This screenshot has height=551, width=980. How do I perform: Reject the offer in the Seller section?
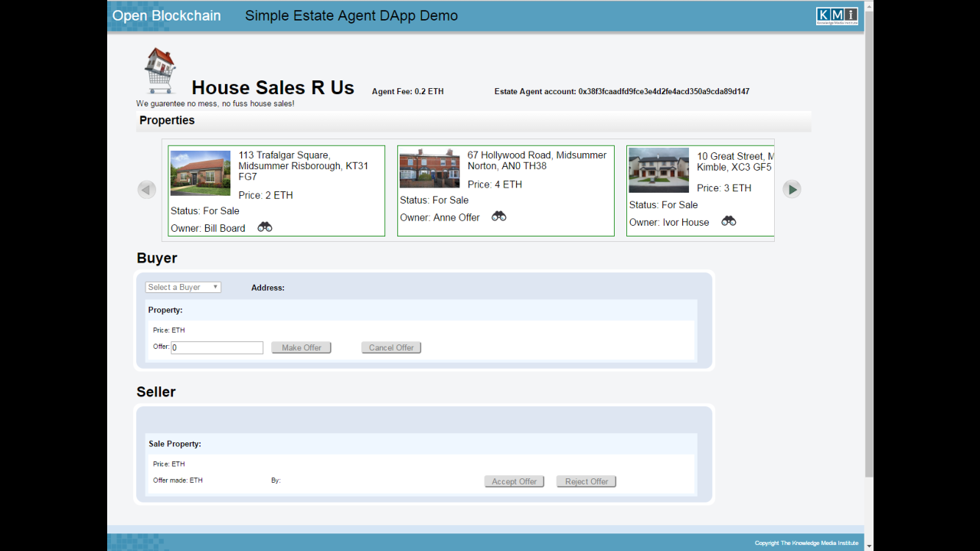(x=586, y=481)
